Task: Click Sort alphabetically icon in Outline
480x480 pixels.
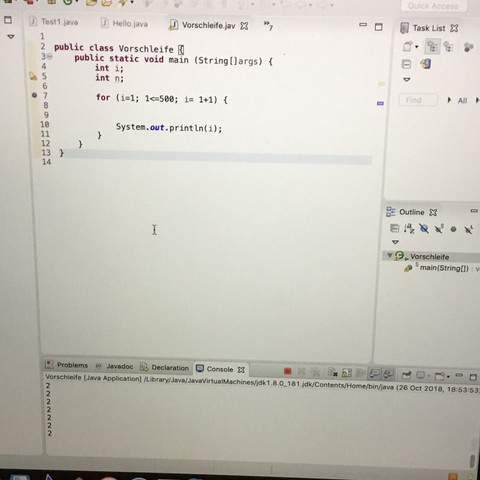Action: click(x=409, y=228)
